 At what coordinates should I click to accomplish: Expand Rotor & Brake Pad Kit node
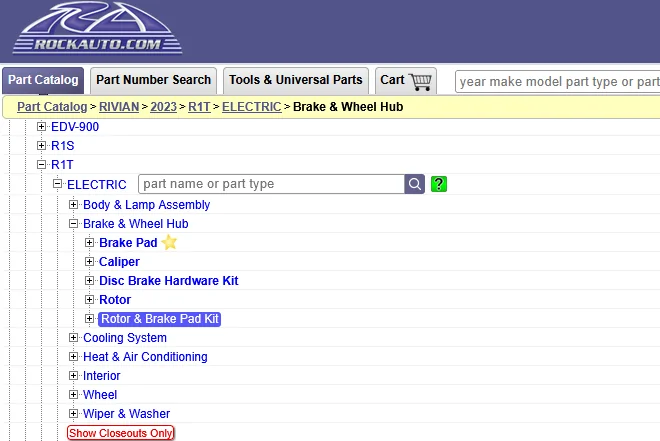[x=89, y=319]
